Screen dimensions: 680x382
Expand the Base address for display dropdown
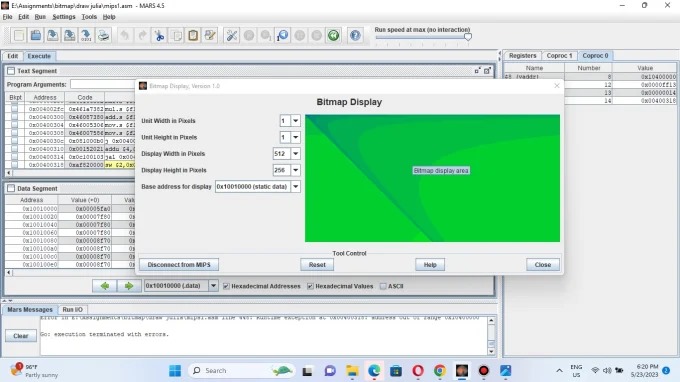(x=295, y=186)
